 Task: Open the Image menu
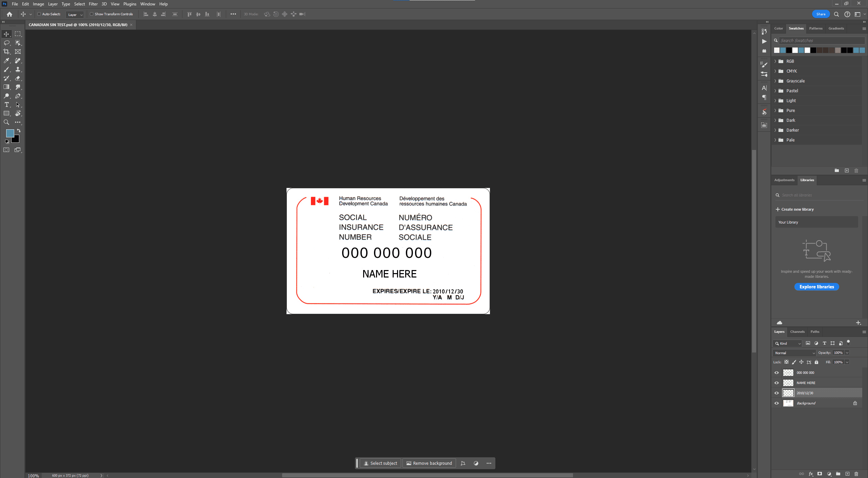[x=38, y=4]
